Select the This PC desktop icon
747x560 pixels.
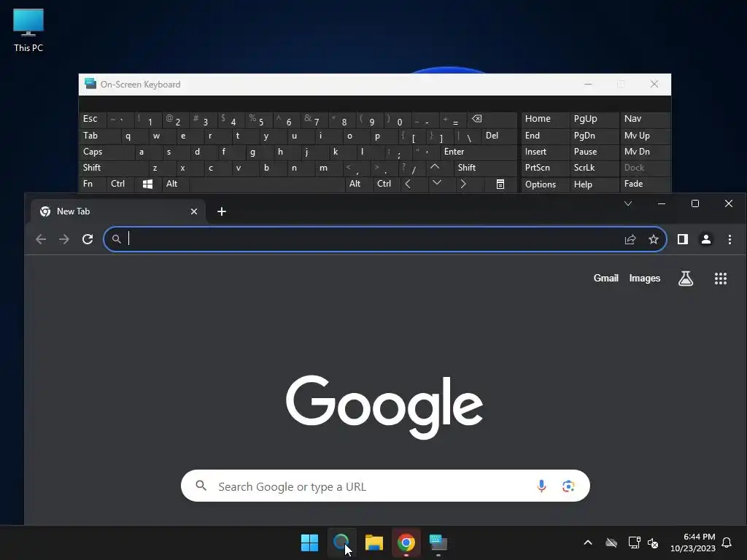click(x=28, y=31)
